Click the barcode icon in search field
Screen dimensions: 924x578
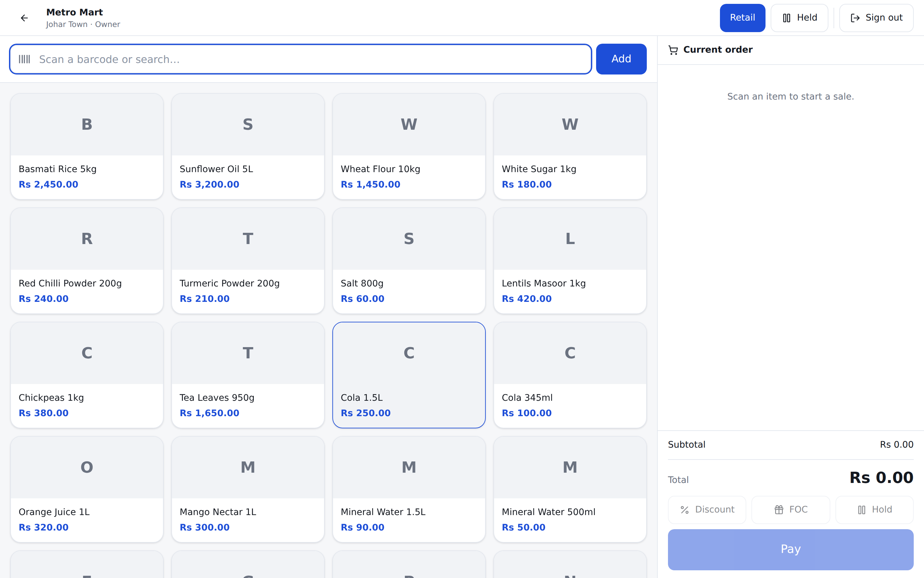[x=24, y=59]
